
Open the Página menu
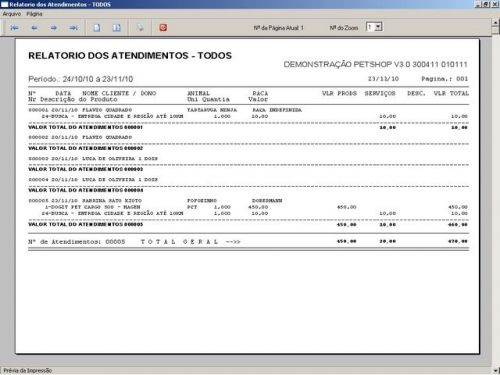34,14
